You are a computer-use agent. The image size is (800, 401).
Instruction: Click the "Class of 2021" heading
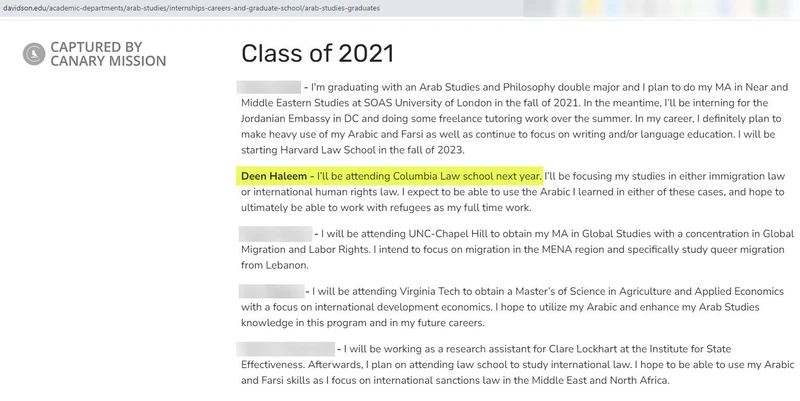(x=317, y=53)
